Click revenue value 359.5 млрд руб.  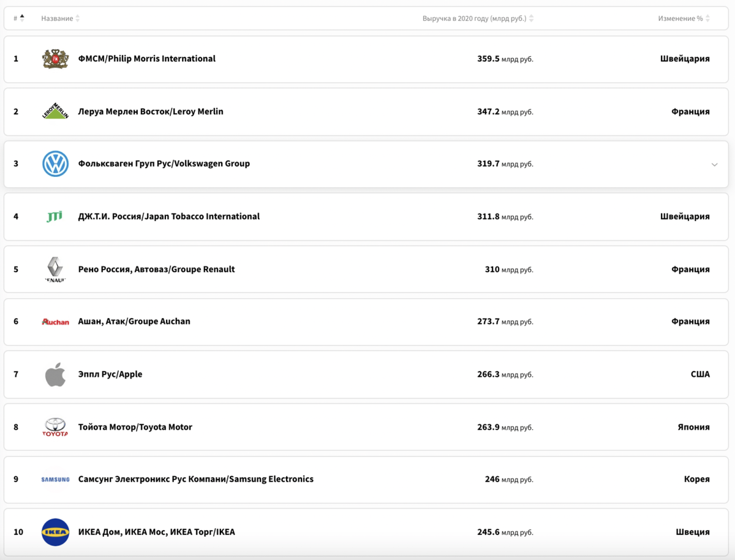pyautogui.click(x=505, y=59)
